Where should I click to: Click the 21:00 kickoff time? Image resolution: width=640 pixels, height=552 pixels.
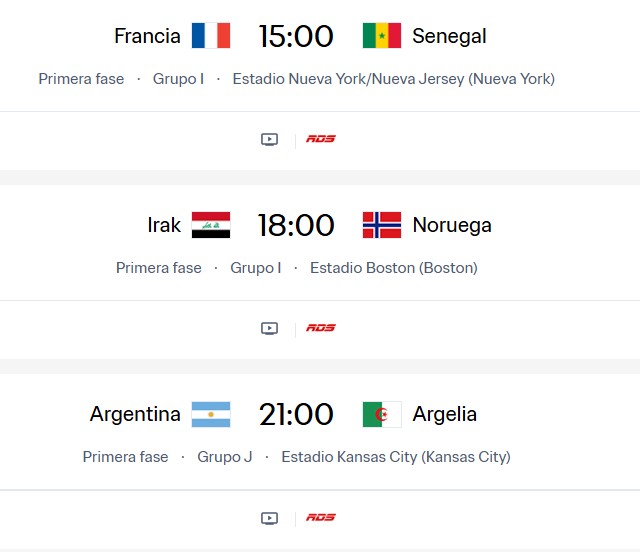pyautogui.click(x=296, y=414)
